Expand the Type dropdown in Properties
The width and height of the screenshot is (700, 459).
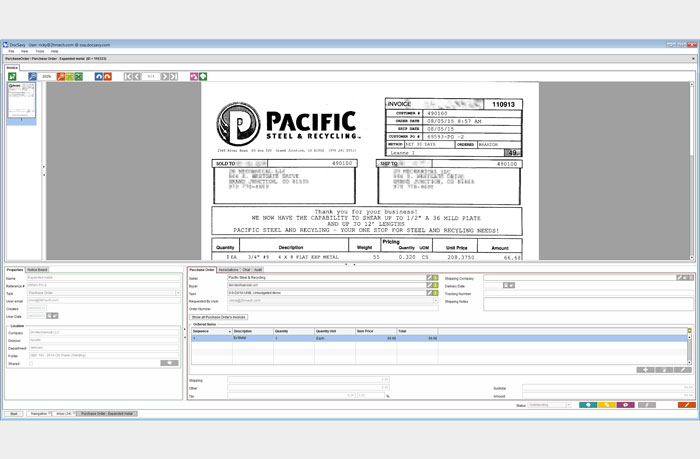[x=179, y=292]
